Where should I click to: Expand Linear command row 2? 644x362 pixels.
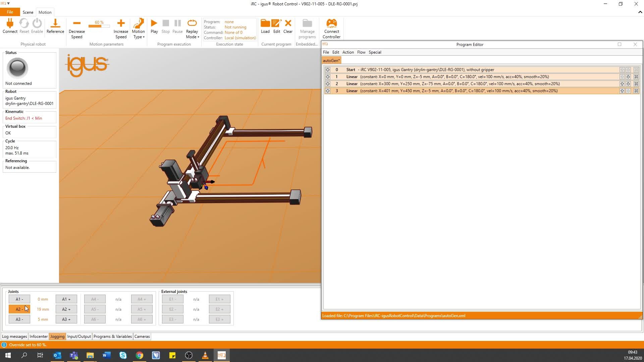[328, 84]
